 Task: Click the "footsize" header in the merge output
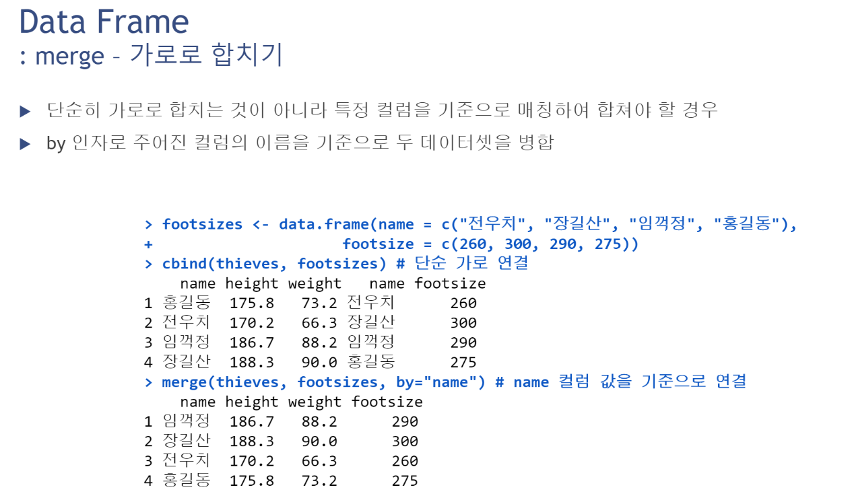[387, 402]
